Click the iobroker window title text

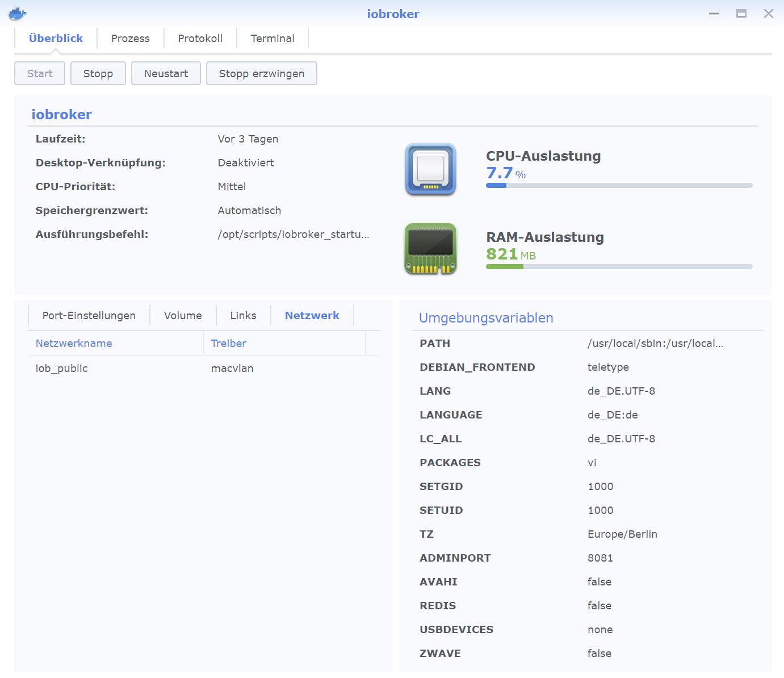393,14
